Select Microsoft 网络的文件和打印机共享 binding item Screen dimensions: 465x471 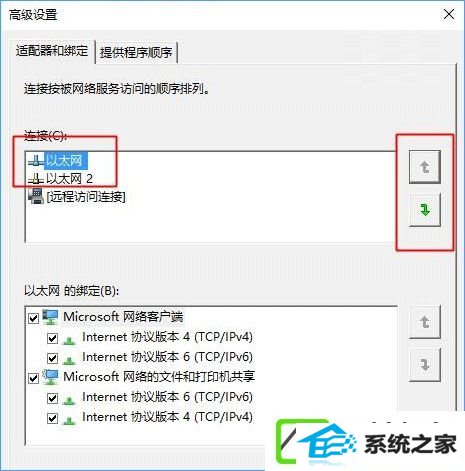[x=159, y=377]
